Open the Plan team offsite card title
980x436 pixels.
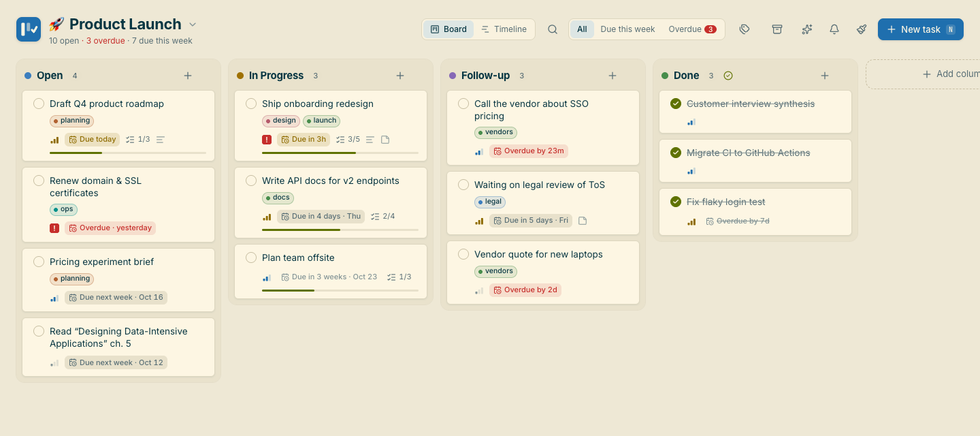click(x=298, y=258)
